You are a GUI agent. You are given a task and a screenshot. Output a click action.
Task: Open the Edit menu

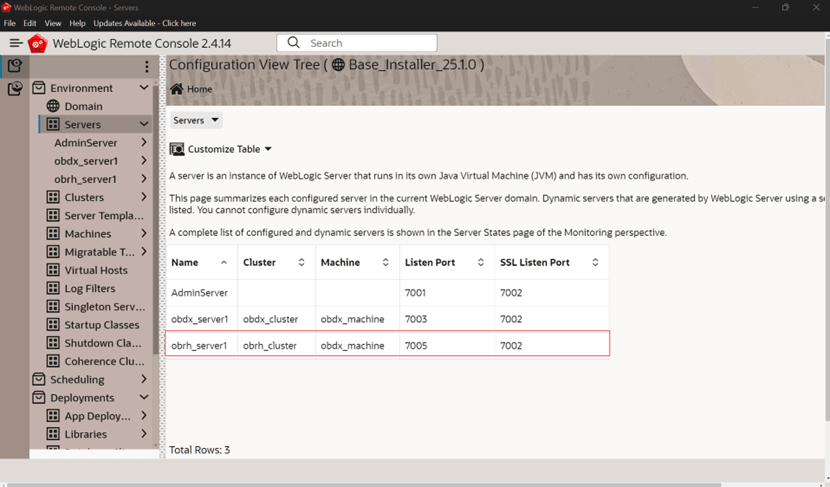(30, 23)
